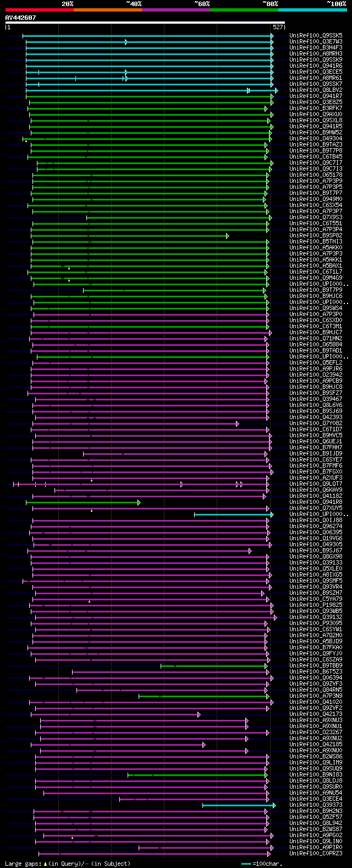Open hit UniRef100_Q9SSK9
This screenshot has height=868, width=352.
[x=316, y=59]
